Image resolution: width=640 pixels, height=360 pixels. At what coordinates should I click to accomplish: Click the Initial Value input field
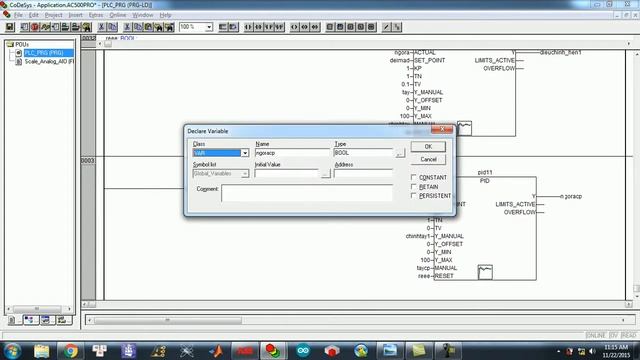(287, 174)
